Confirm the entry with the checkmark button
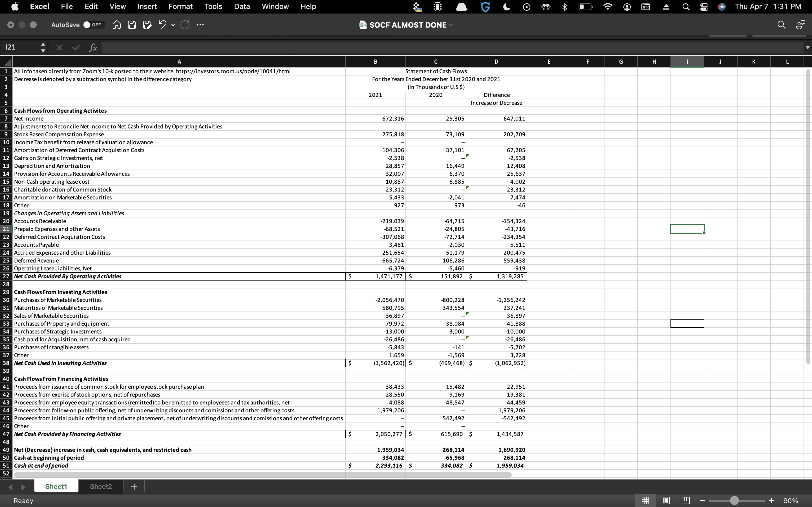Screen dimensions: 812x507 point(76,47)
